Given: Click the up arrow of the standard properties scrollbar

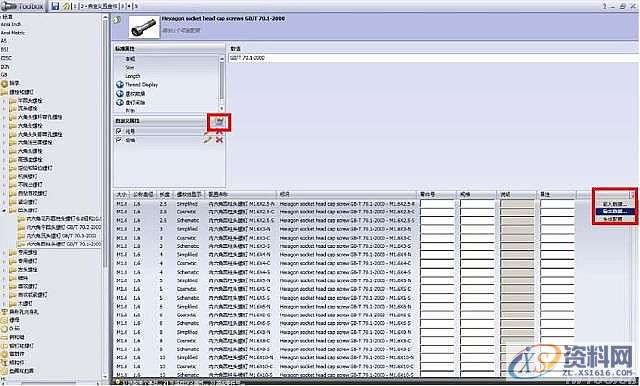Looking at the screenshot, I should (x=222, y=59).
